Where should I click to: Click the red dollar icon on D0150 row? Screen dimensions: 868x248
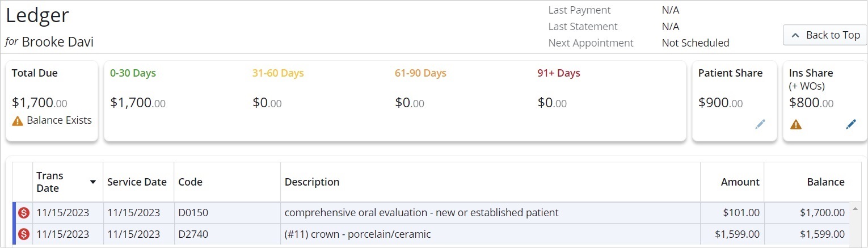(x=23, y=213)
